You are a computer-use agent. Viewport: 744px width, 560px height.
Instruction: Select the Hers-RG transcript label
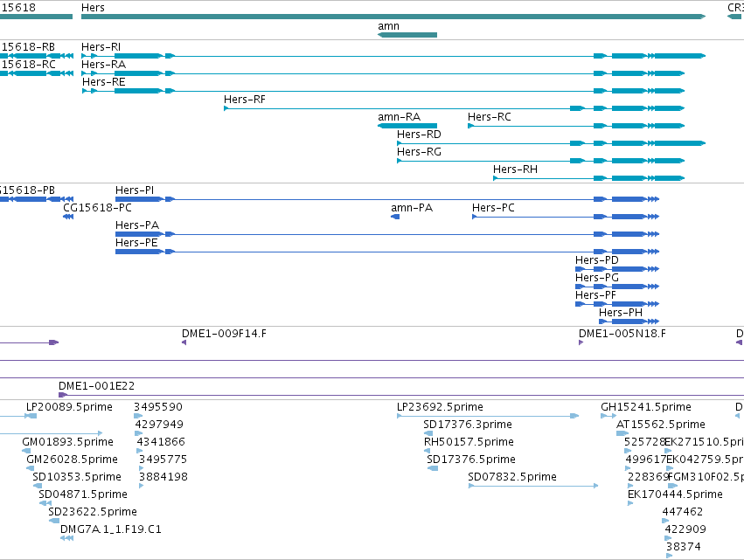419,152
